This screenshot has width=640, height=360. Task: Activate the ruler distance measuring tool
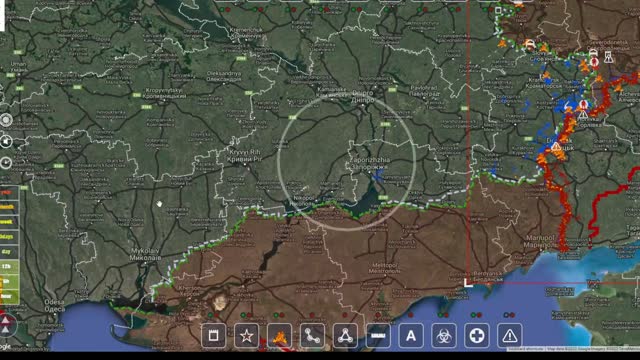coord(378,336)
